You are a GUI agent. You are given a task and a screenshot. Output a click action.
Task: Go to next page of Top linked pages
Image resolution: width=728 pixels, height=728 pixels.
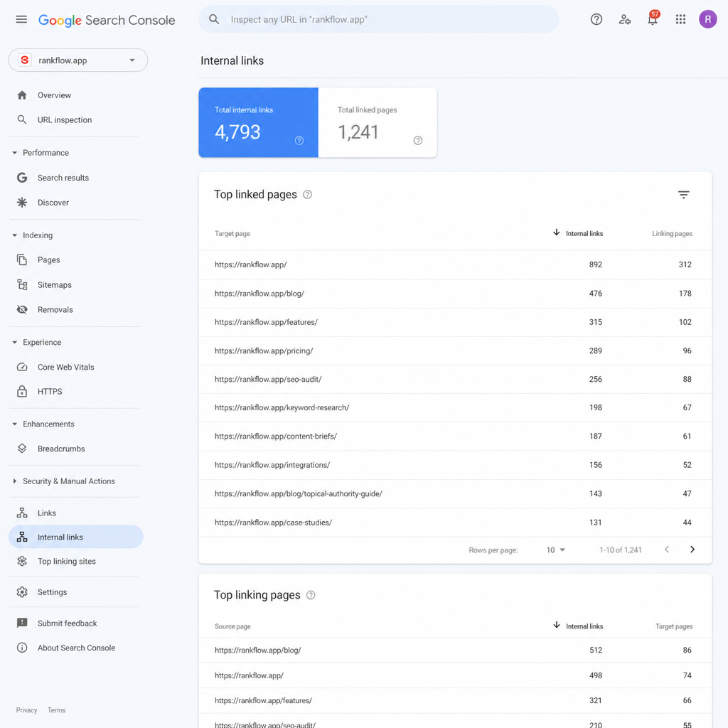click(x=692, y=550)
